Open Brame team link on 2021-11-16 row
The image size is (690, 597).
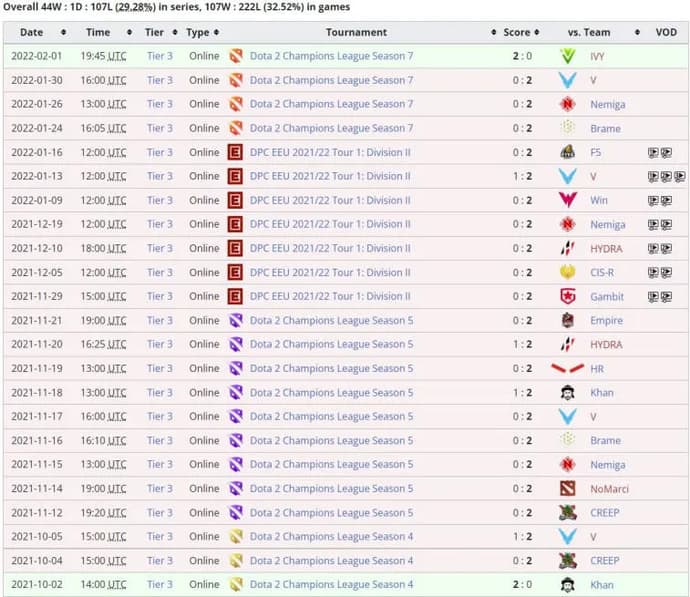(606, 440)
